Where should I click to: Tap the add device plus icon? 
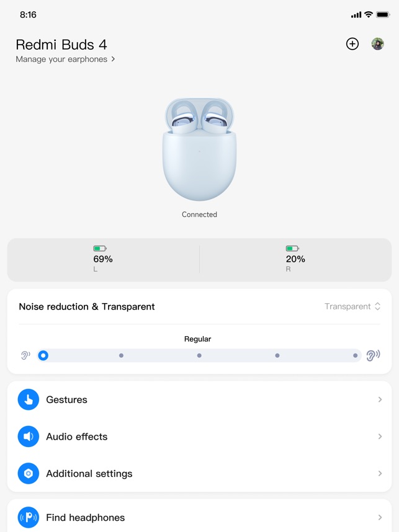click(352, 44)
